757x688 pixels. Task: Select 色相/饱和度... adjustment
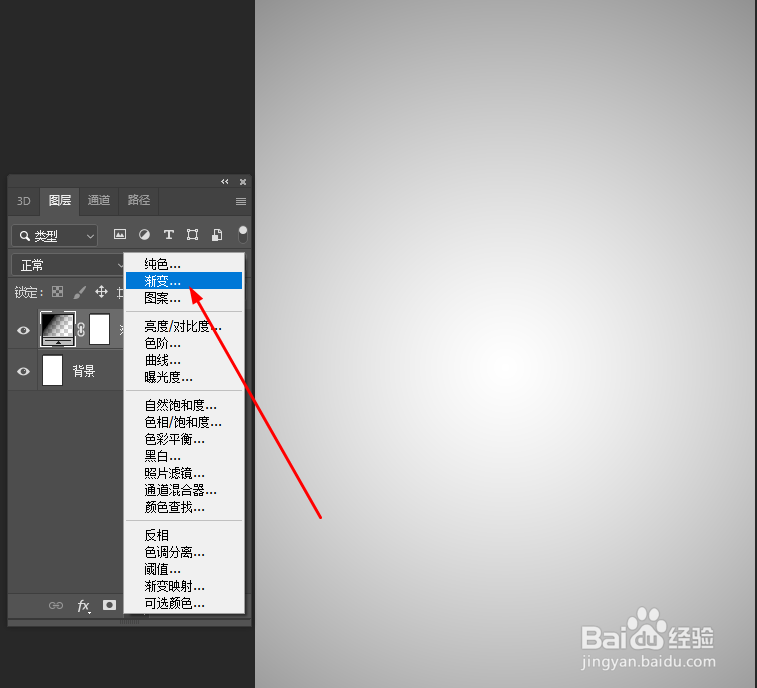click(184, 422)
